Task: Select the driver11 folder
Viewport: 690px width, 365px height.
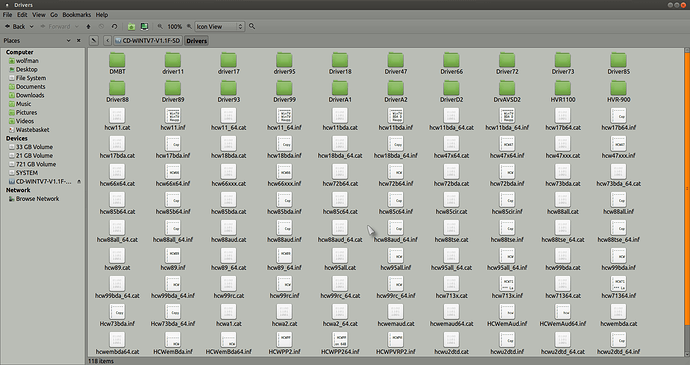Action: coord(173,63)
